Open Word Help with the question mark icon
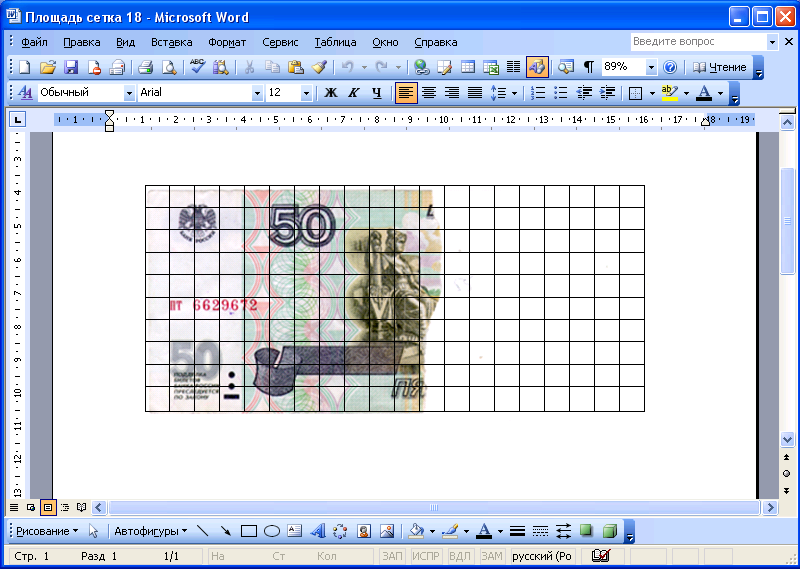The image size is (800, 569). [x=670, y=67]
